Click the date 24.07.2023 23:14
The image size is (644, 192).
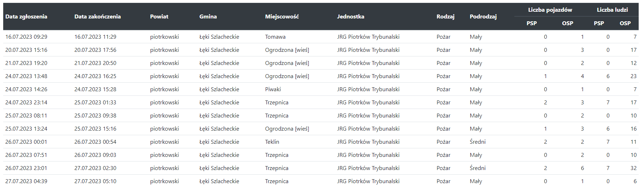pos(26,103)
